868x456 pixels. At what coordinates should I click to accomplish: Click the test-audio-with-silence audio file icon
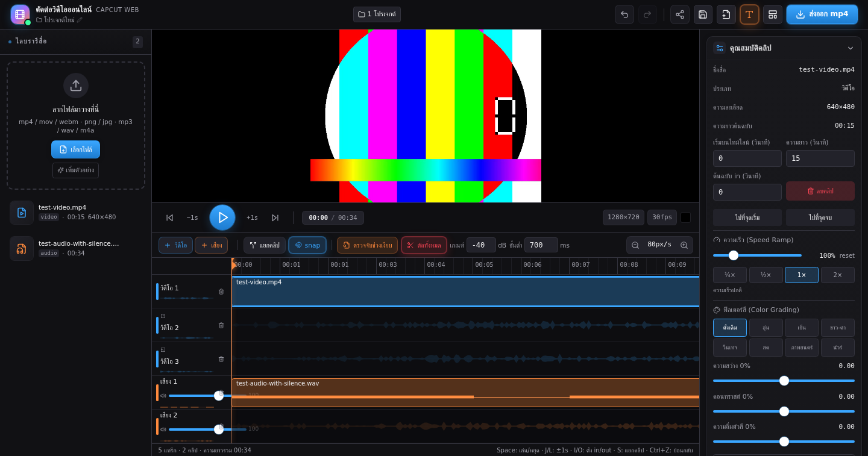(x=22, y=249)
